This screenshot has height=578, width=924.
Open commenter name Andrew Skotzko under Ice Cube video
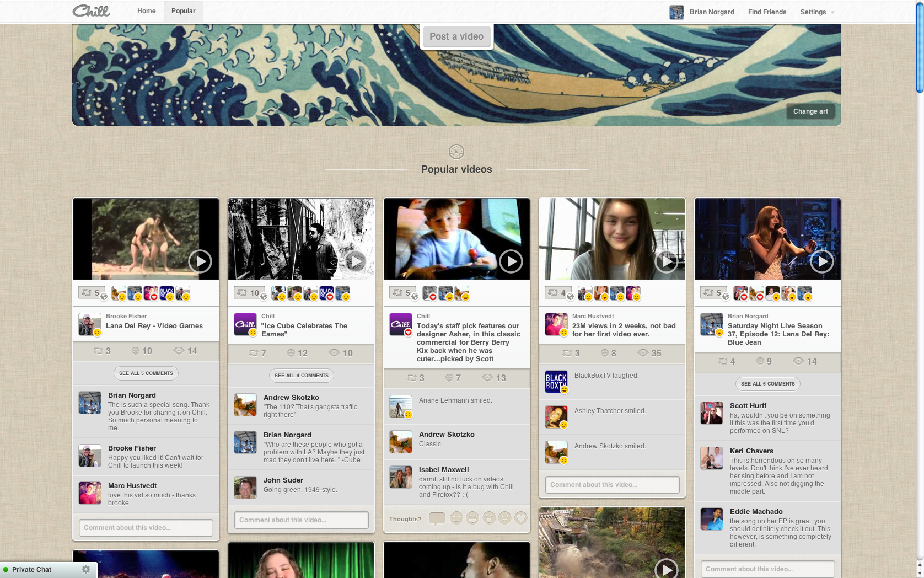click(x=291, y=398)
